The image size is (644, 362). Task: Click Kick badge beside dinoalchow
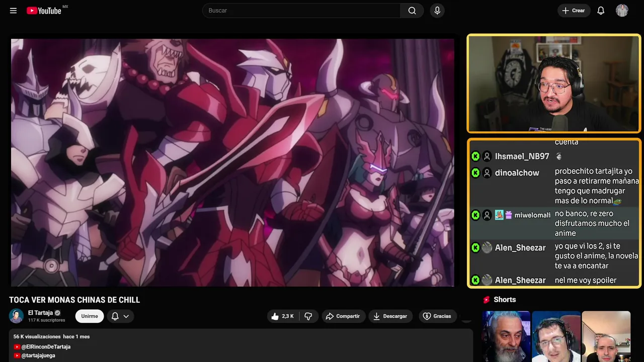coord(475,172)
